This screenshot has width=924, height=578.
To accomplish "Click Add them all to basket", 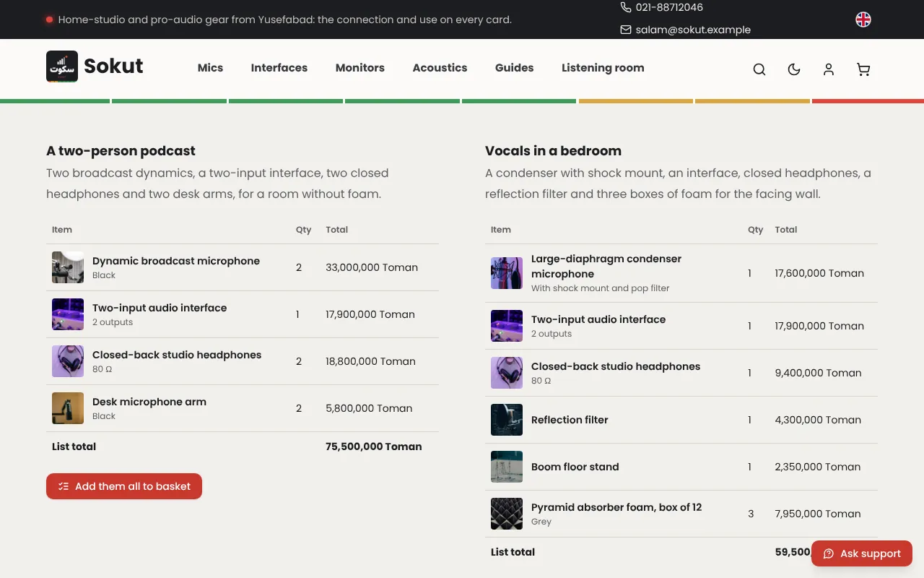I will [x=124, y=486].
